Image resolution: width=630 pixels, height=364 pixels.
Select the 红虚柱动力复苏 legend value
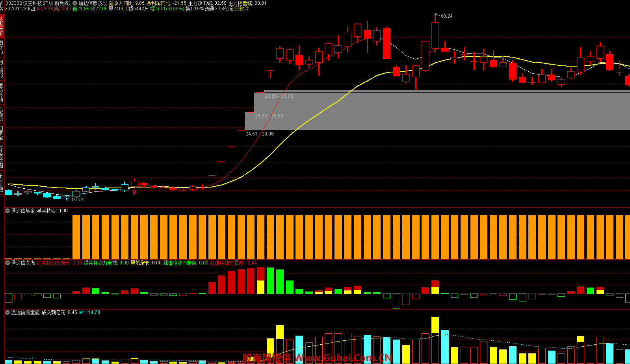[x=233, y=263]
